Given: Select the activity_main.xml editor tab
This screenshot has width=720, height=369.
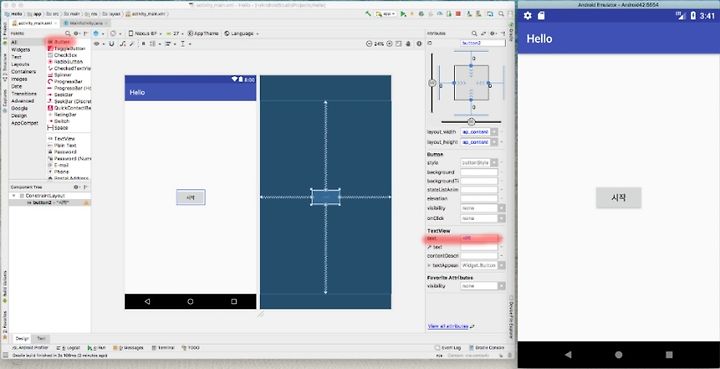Looking at the screenshot, I should point(34,22).
